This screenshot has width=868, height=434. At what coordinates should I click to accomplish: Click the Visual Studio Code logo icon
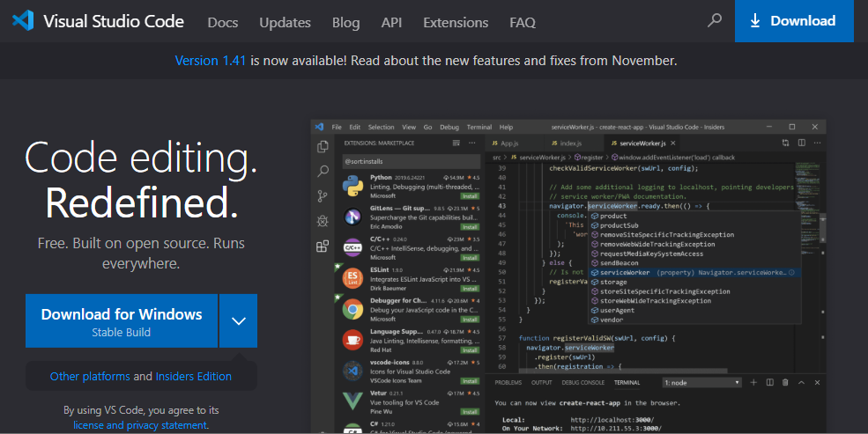click(x=23, y=20)
